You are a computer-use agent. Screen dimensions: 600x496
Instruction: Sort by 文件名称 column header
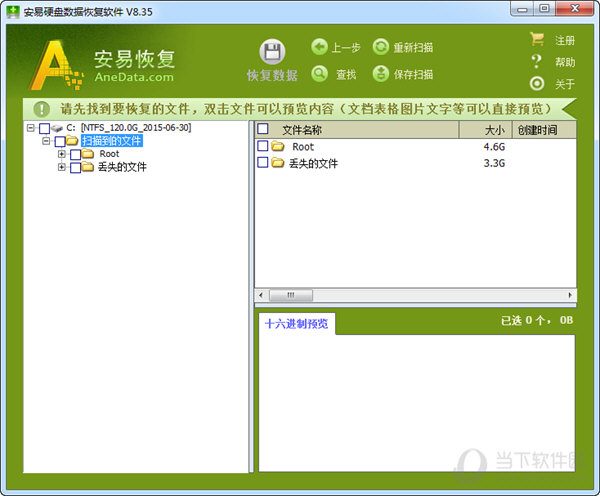tap(357, 130)
